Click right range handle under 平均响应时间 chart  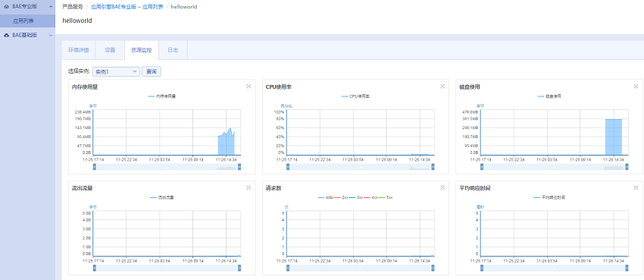[x=627, y=268]
